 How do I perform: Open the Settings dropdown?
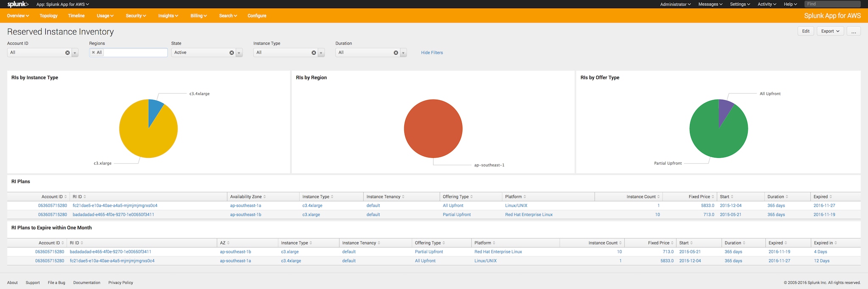coord(740,4)
